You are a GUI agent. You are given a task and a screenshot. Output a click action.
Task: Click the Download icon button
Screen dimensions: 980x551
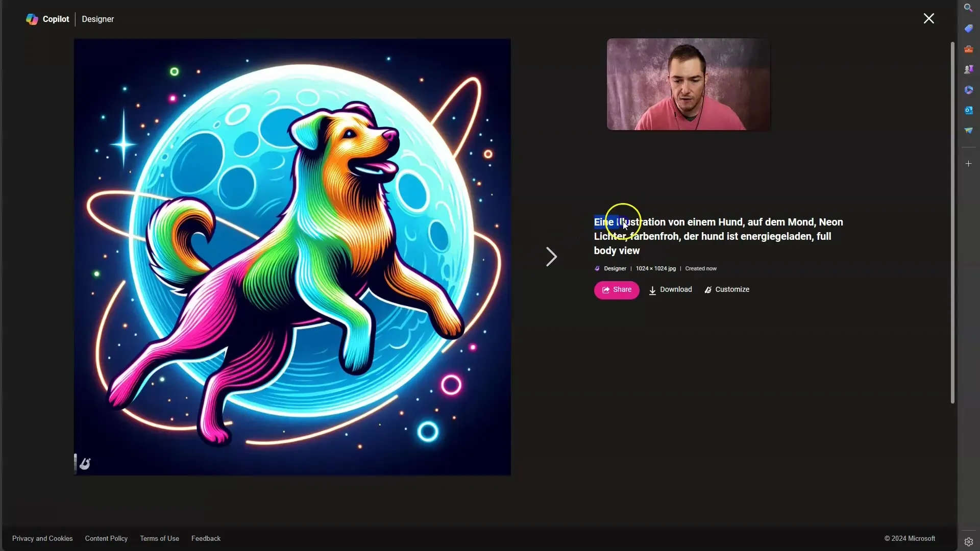[x=652, y=289]
